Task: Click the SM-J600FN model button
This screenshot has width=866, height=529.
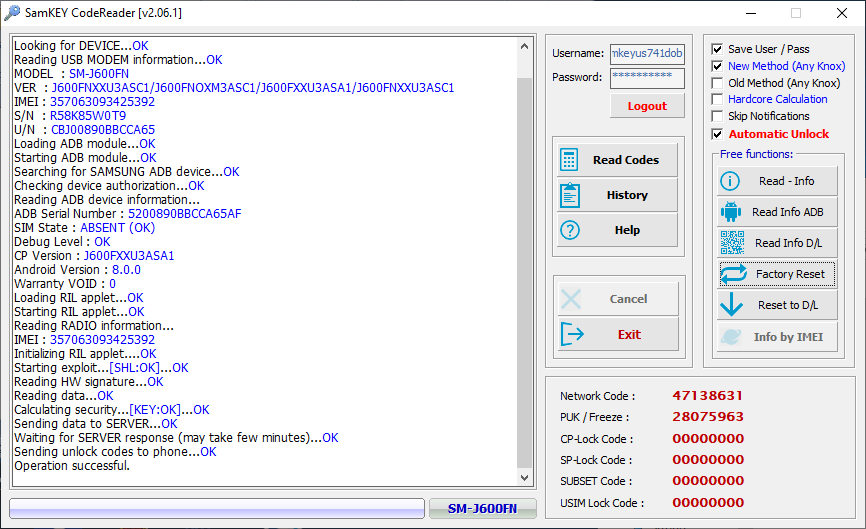Action: coord(483,509)
